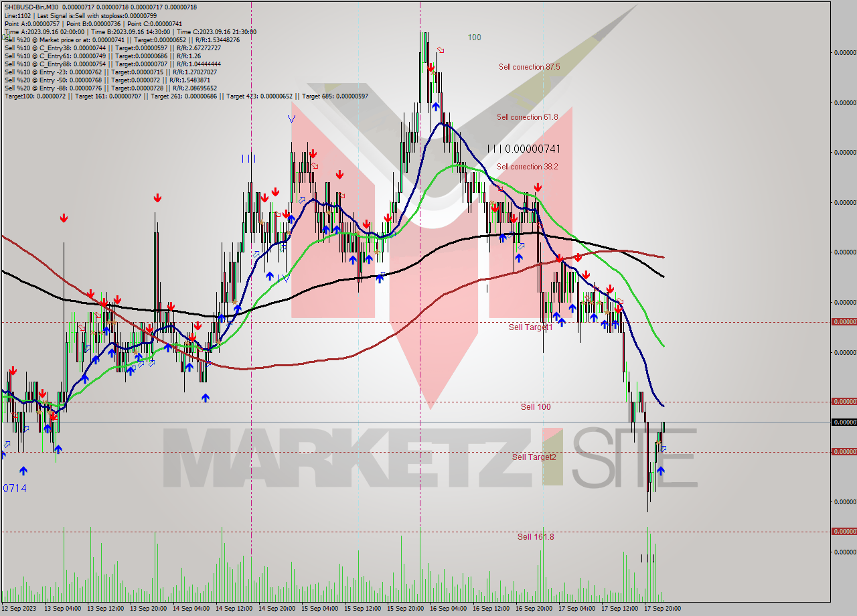Click the blue 'I I I' wave label
This screenshot has width=857, height=616.
[248, 159]
